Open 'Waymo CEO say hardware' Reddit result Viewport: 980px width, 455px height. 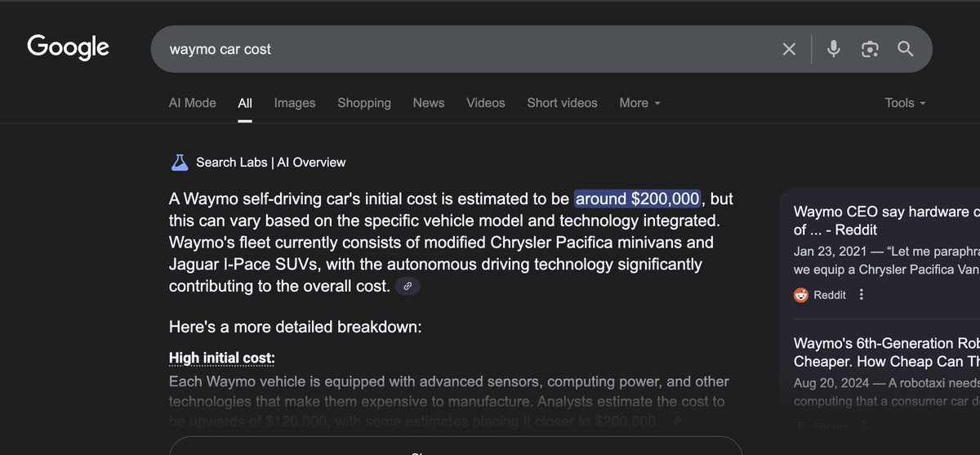pyautogui.click(x=886, y=221)
